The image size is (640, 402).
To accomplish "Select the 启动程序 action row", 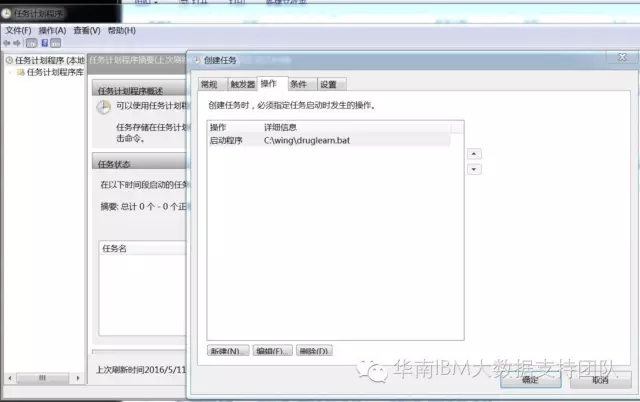I will [x=329, y=140].
